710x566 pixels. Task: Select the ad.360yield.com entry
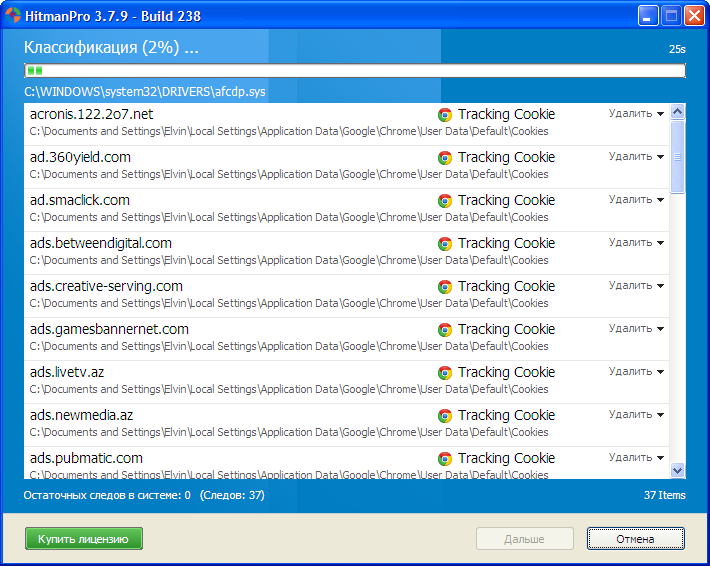[x=346, y=167]
